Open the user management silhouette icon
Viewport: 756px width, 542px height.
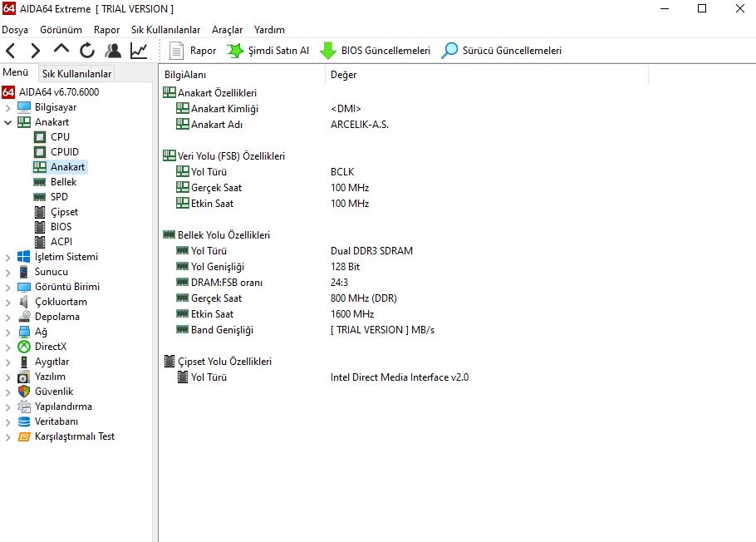pos(113,51)
